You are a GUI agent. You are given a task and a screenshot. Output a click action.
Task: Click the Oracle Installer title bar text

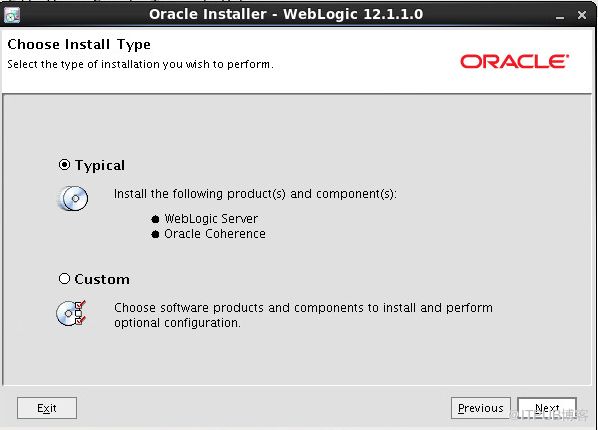point(286,14)
